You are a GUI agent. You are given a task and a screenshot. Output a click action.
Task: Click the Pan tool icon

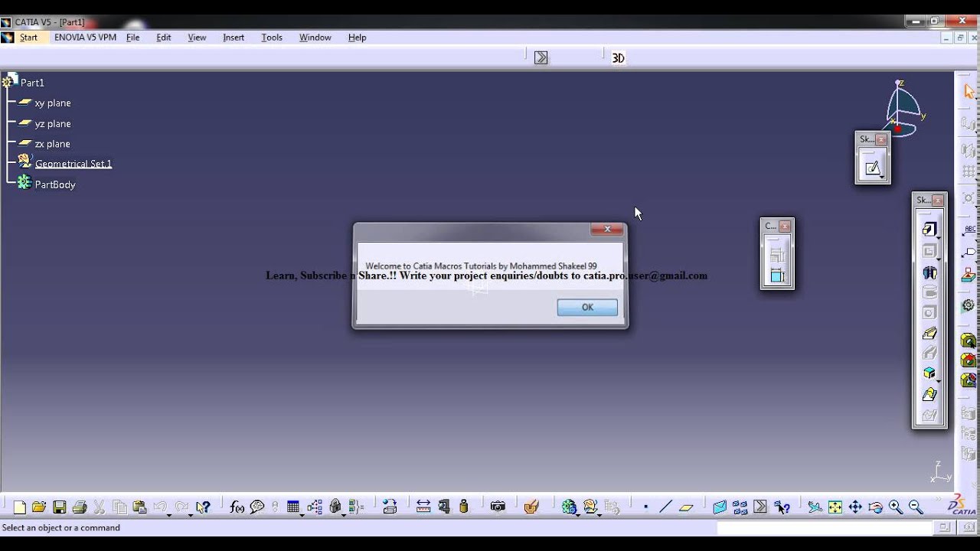[855, 507]
